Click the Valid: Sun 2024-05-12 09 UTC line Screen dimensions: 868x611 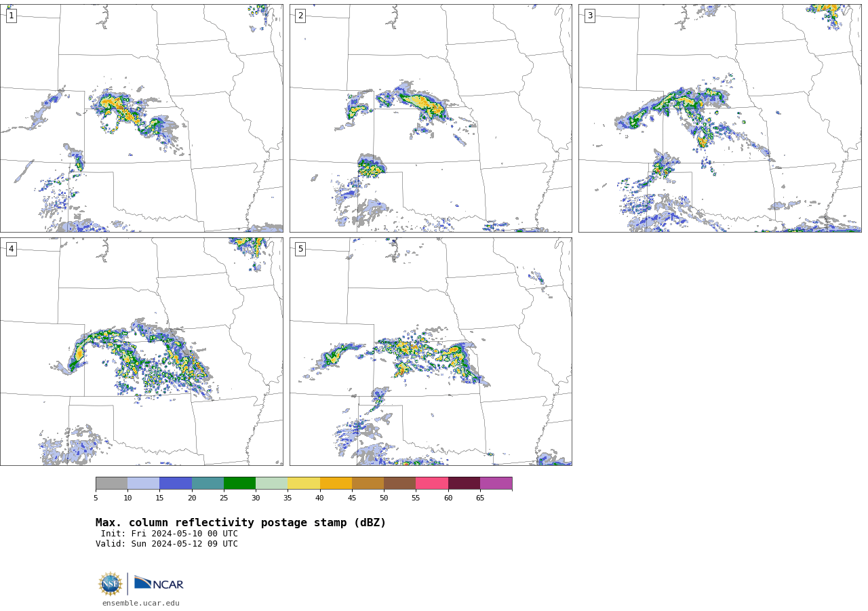167,544
